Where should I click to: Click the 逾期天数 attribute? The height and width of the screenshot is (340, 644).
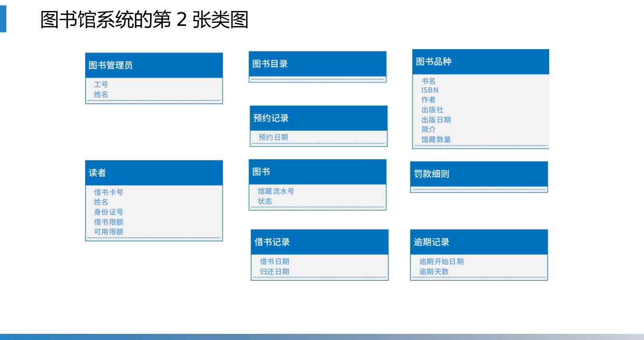[434, 272]
